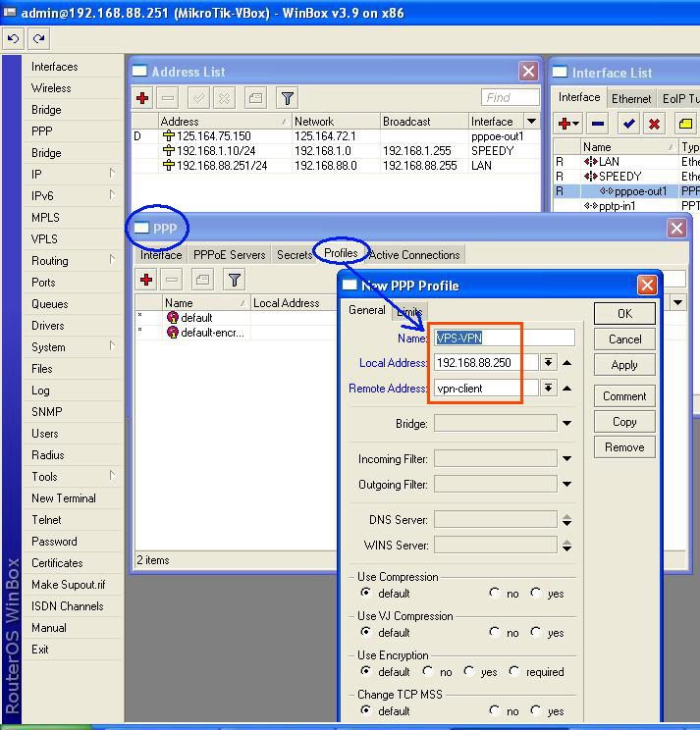Click the Apply button

[x=624, y=364]
